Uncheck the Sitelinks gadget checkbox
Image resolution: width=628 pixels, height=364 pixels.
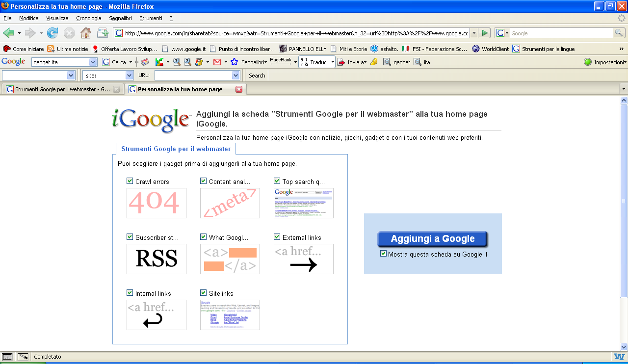click(x=204, y=293)
